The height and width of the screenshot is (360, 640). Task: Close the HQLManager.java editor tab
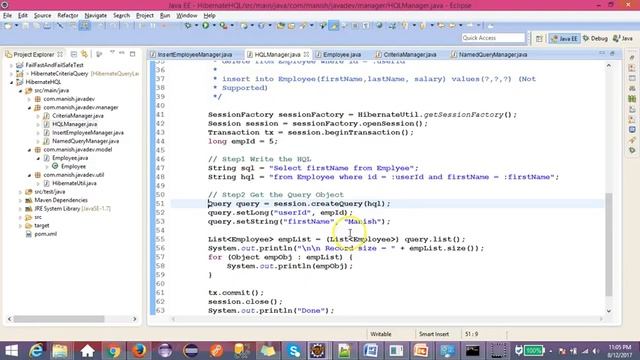(x=306, y=54)
